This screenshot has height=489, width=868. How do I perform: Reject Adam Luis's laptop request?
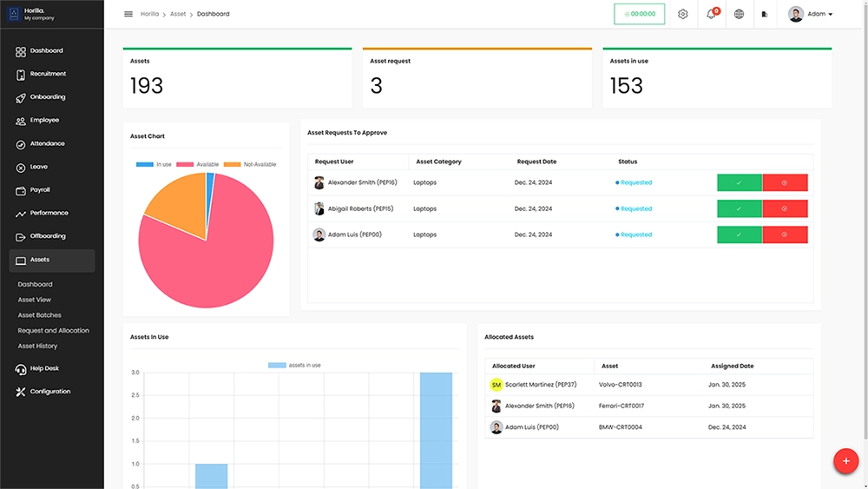785,235
